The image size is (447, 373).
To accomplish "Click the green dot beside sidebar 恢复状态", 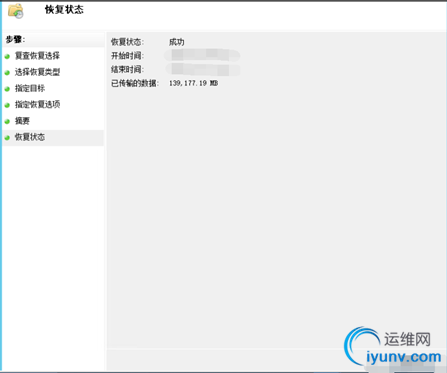I will tap(7, 138).
